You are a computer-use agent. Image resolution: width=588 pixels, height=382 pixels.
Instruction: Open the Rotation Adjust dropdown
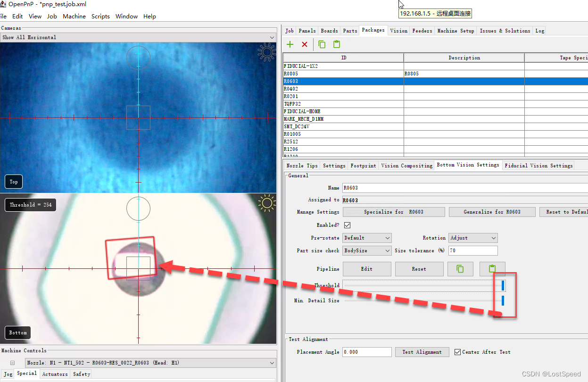tap(473, 238)
